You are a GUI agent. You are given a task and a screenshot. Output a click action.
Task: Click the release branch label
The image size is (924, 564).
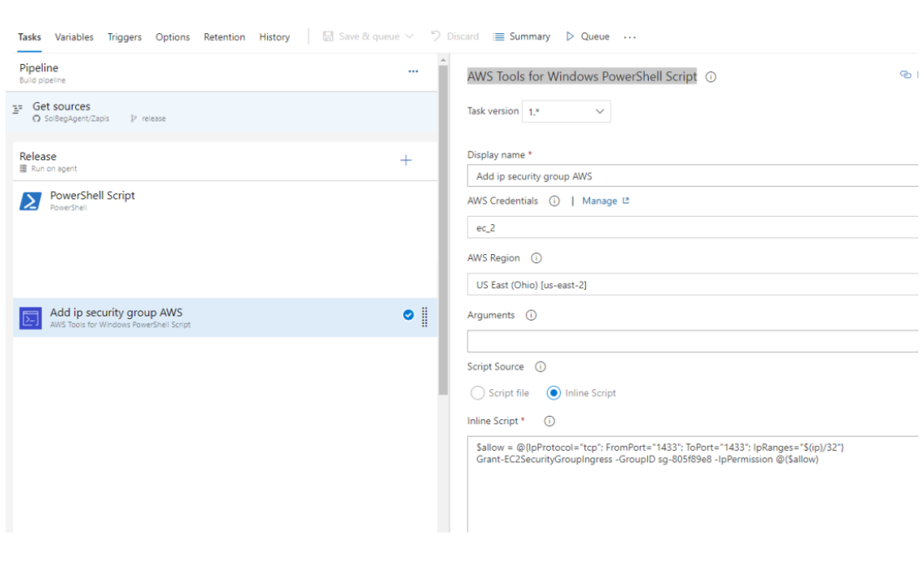(x=154, y=118)
